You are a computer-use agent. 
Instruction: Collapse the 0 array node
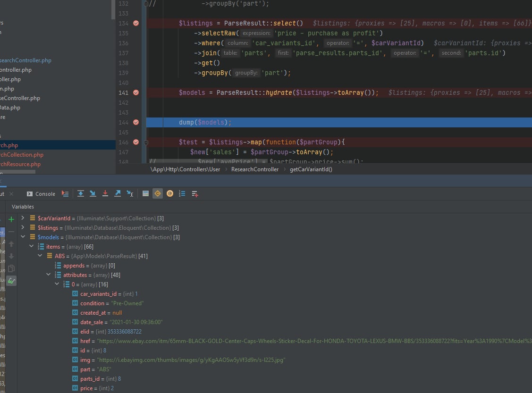57,284
